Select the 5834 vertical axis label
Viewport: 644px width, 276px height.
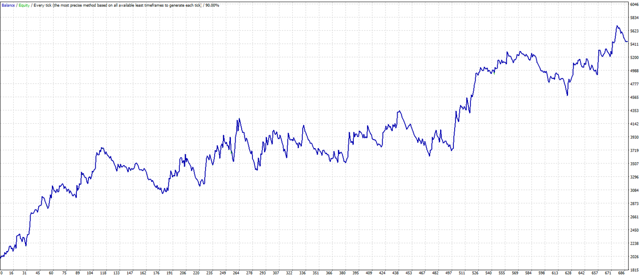[634, 18]
